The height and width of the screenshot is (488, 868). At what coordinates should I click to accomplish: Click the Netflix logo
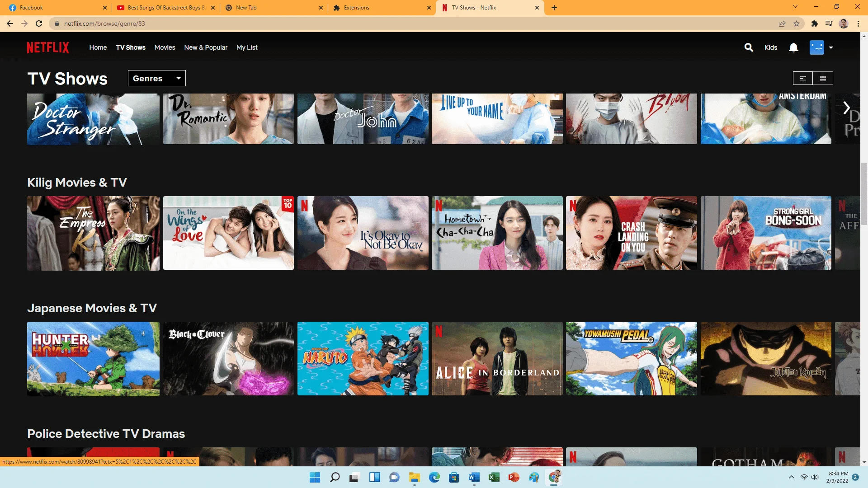[x=48, y=47]
